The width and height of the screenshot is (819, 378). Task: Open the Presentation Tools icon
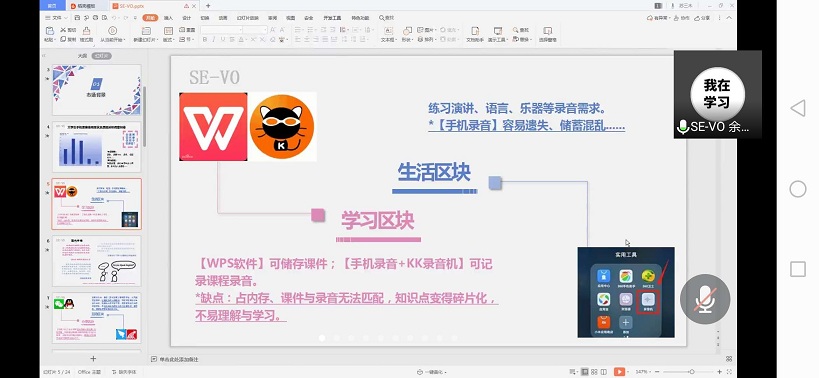pyautogui.click(x=498, y=31)
